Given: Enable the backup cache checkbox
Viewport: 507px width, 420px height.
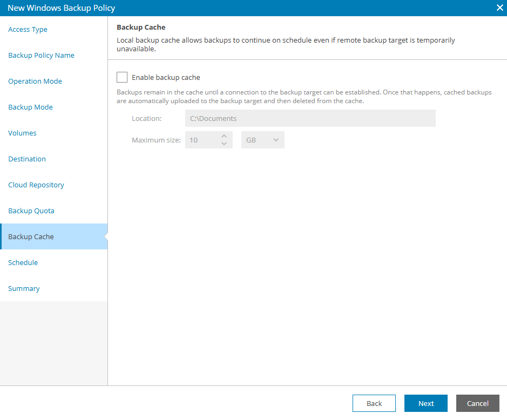Looking at the screenshot, I should [x=122, y=77].
